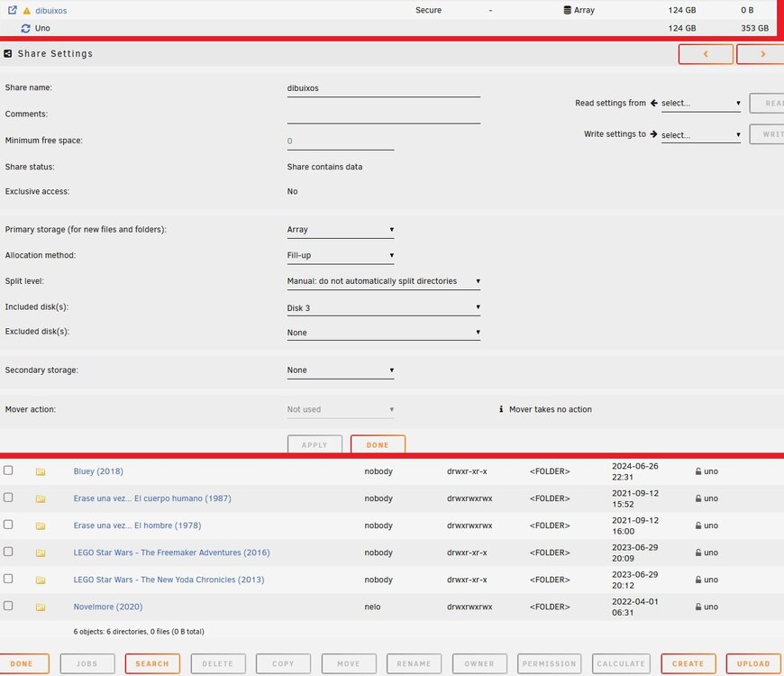Click the Delete button
Image resolution: width=784 pixels, height=676 pixels.
point(217,663)
